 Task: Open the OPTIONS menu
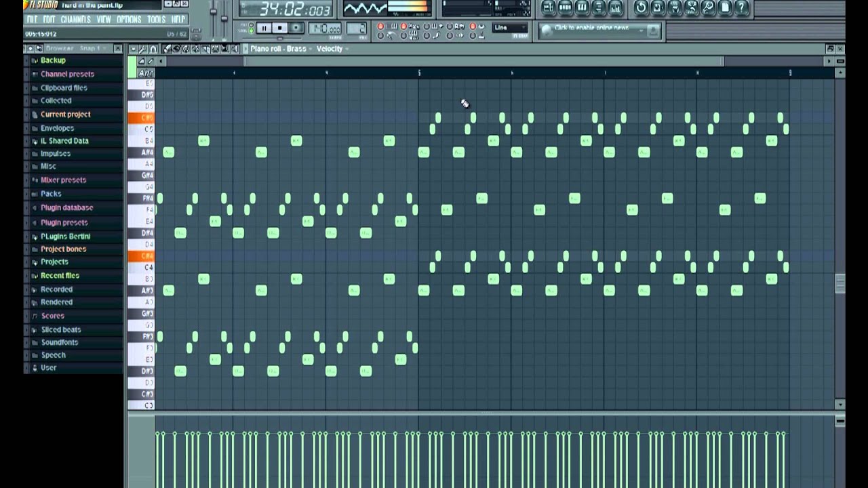[x=129, y=20]
